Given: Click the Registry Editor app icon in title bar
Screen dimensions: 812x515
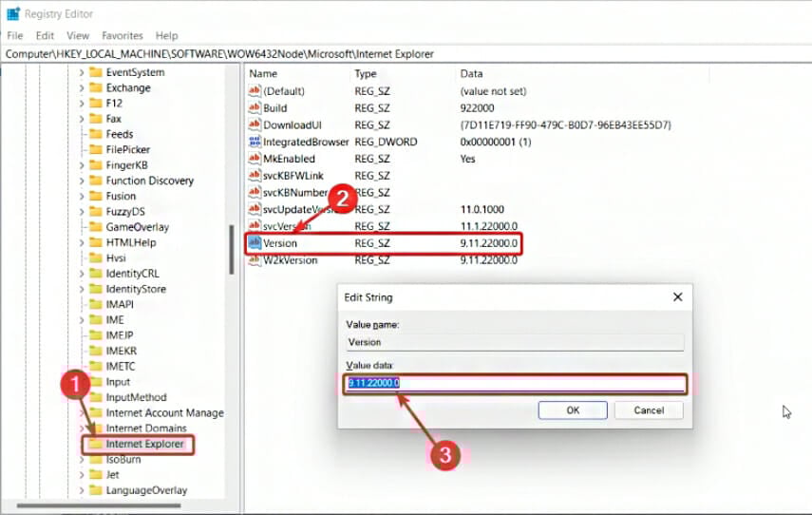Looking at the screenshot, I should 13,14.
